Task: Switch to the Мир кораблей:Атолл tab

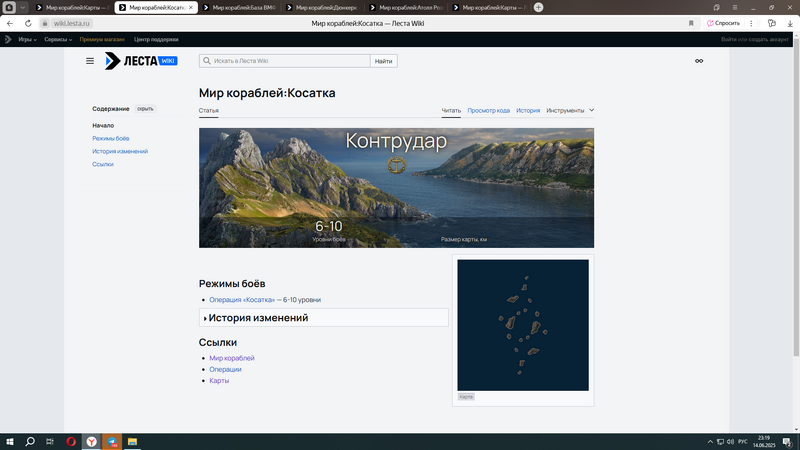Action: [x=406, y=8]
